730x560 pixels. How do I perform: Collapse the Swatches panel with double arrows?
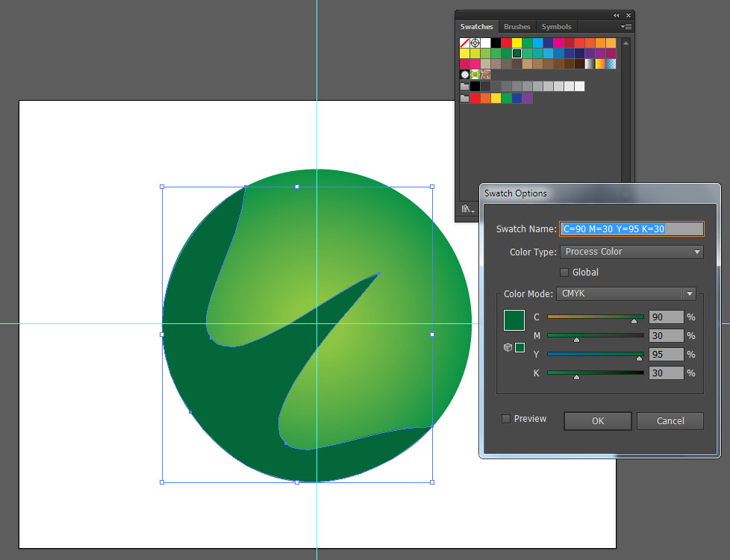615,15
